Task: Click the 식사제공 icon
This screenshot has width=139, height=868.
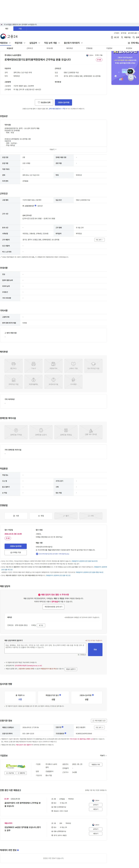Action: click(73, 381)
